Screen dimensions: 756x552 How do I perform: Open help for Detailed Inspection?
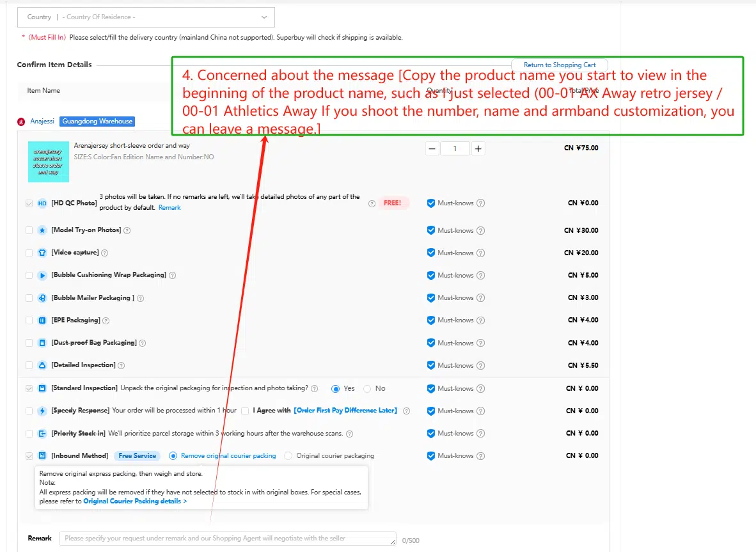coord(121,365)
